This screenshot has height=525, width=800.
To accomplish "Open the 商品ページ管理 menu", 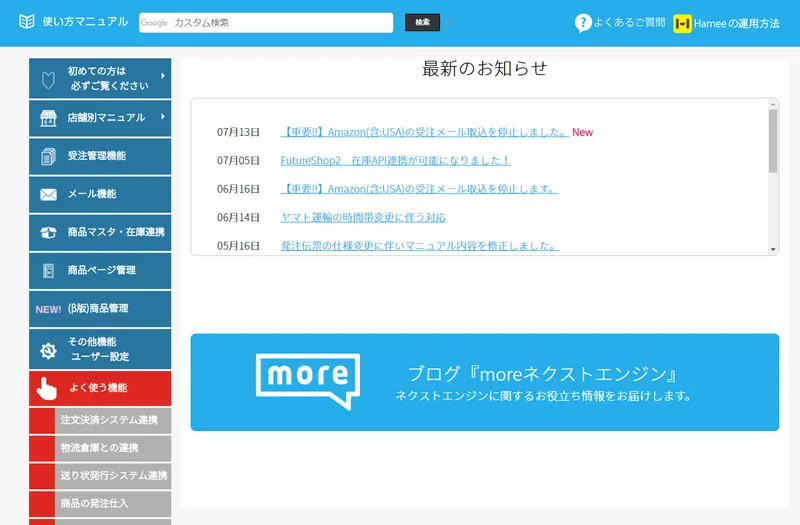I will coord(100,271).
